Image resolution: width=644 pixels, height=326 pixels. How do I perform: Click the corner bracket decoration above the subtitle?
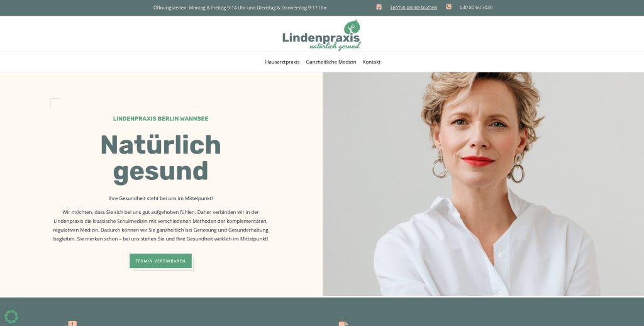(55, 103)
